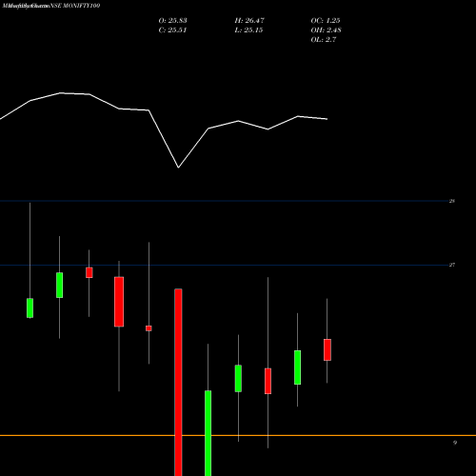Click the latest red candlestick at chart end
This screenshot has height=476, width=476.
point(327,349)
